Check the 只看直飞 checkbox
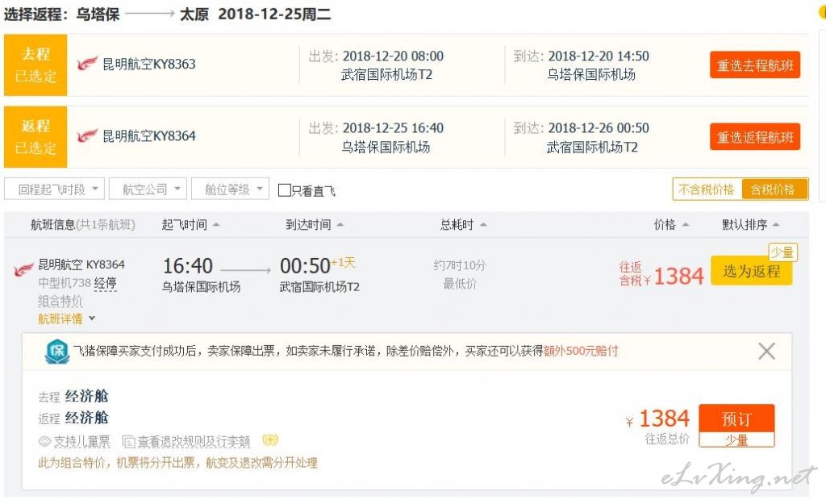Viewport: 826px width, 504px height. click(x=285, y=190)
